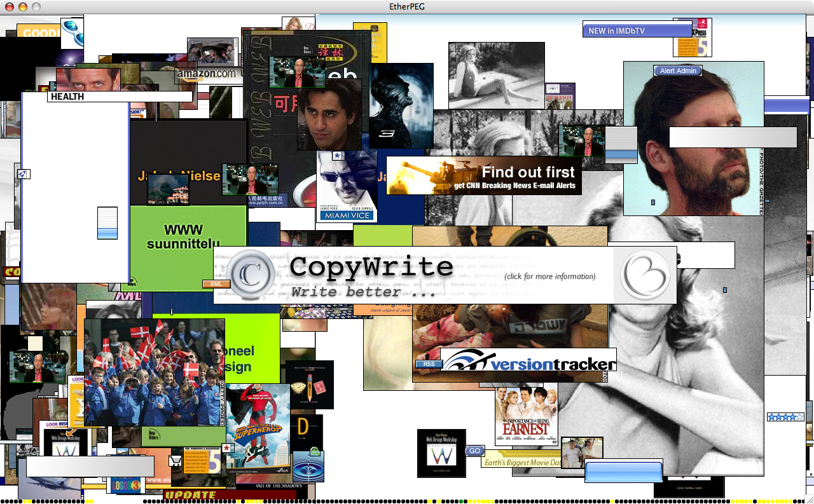Click the NEW in IMDbTV banner
The height and width of the screenshot is (504, 814).
point(637,30)
